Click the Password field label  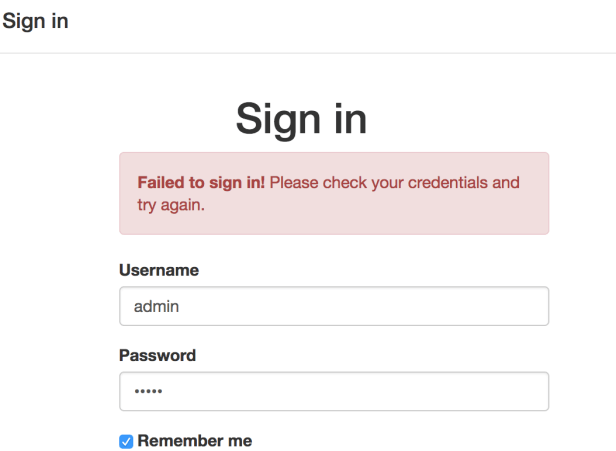(x=157, y=355)
